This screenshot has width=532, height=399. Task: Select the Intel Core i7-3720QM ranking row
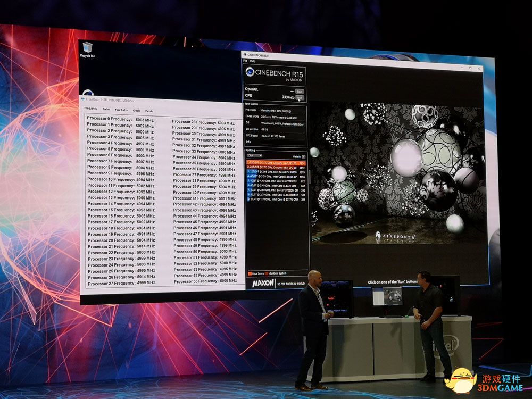click(276, 190)
